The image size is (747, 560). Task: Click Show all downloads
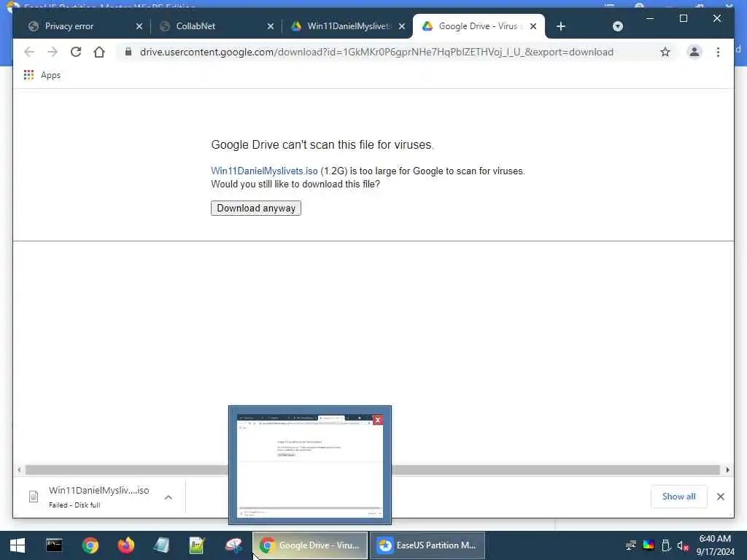click(678, 497)
